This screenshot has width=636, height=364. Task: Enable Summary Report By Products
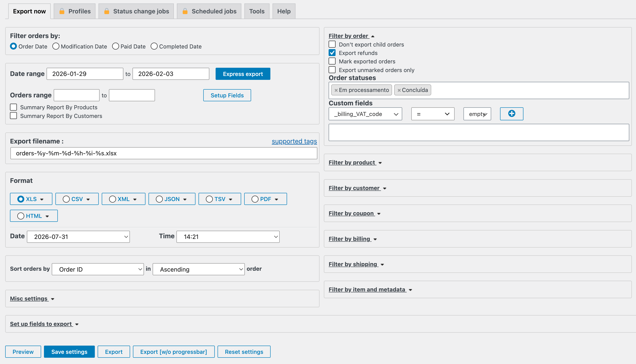pyautogui.click(x=13, y=107)
